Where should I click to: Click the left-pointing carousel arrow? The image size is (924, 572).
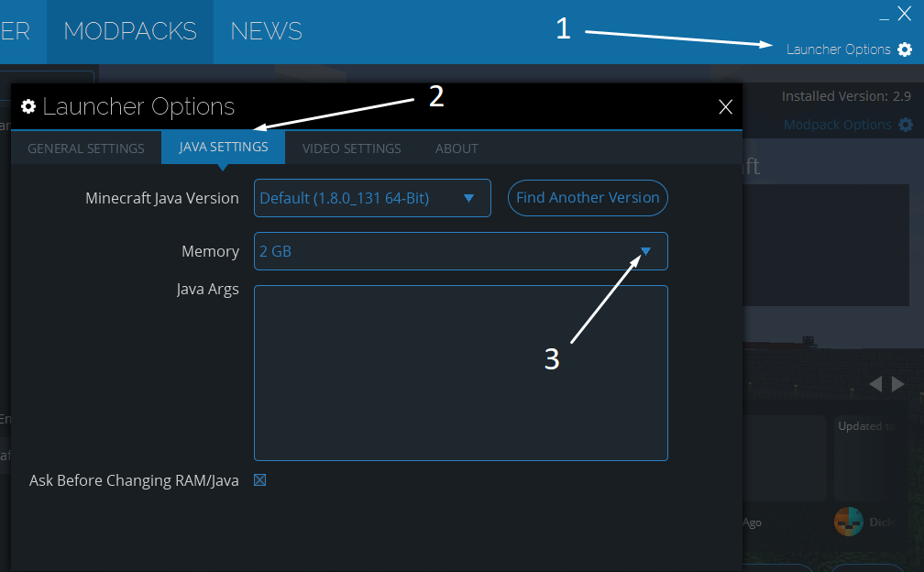click(876, 384)
